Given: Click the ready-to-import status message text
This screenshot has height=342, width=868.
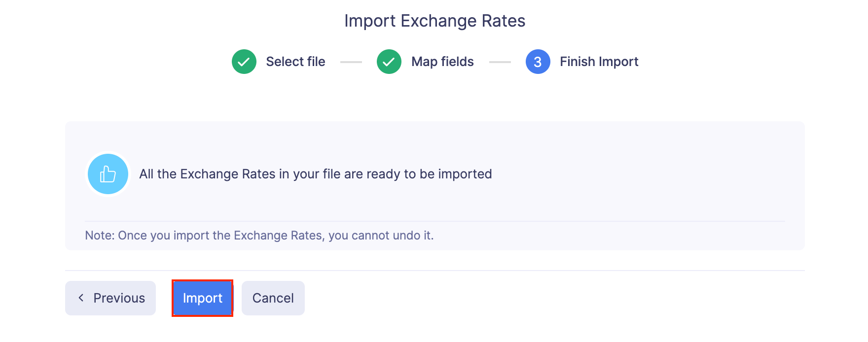Looking at the screenshot, I should click(314, 173).
